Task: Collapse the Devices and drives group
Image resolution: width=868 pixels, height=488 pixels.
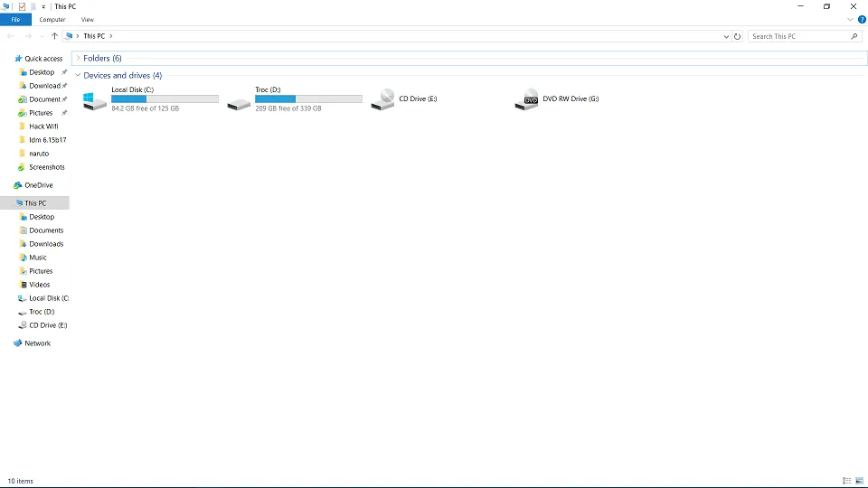Action: pyautogui.click(x=78, y=76)
